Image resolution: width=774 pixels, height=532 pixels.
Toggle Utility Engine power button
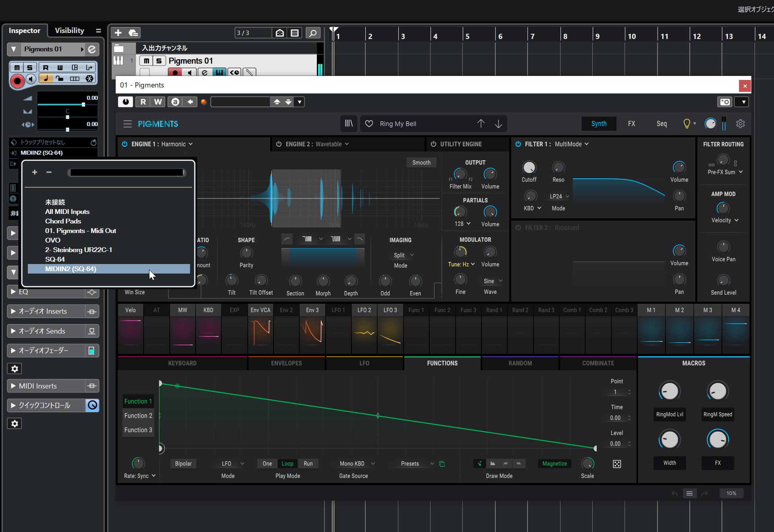pos(433,144)
